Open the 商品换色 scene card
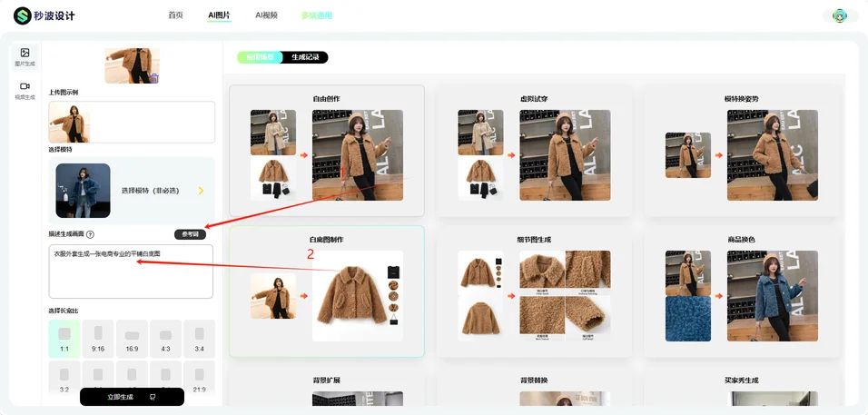The width and height of the screenshot is (868, 415). click(x=742, y=291)
